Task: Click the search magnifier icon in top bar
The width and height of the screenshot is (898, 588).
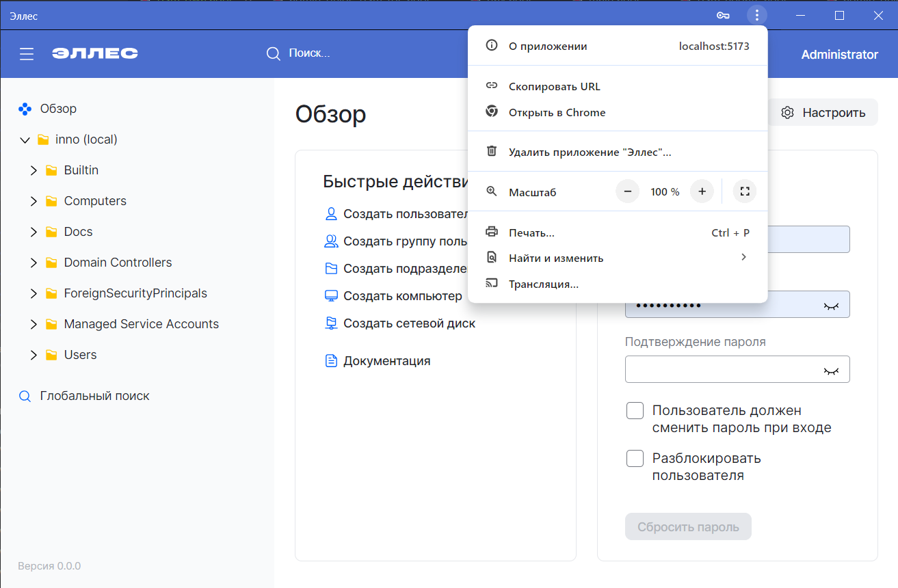Action: 273,53
